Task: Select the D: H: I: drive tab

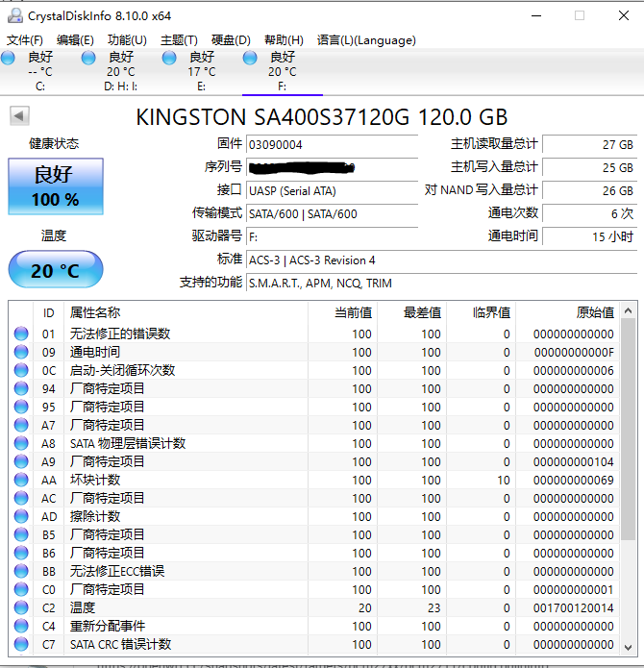Action: 121,71
